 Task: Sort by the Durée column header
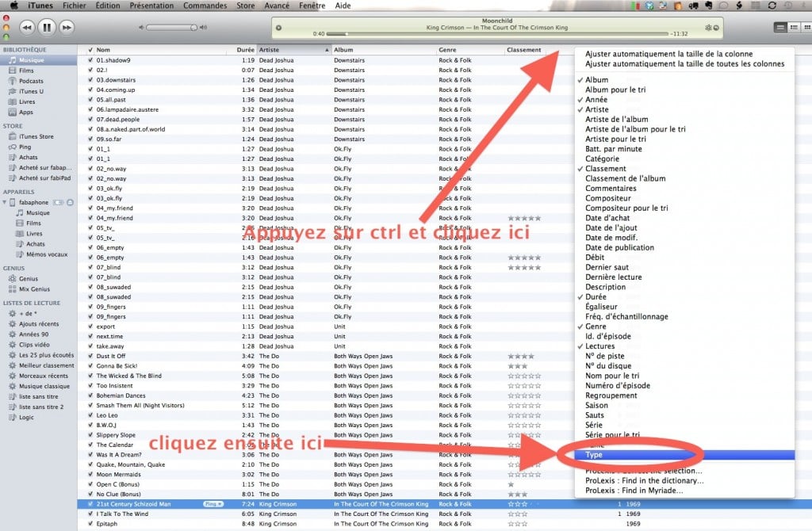coord(242,50)
